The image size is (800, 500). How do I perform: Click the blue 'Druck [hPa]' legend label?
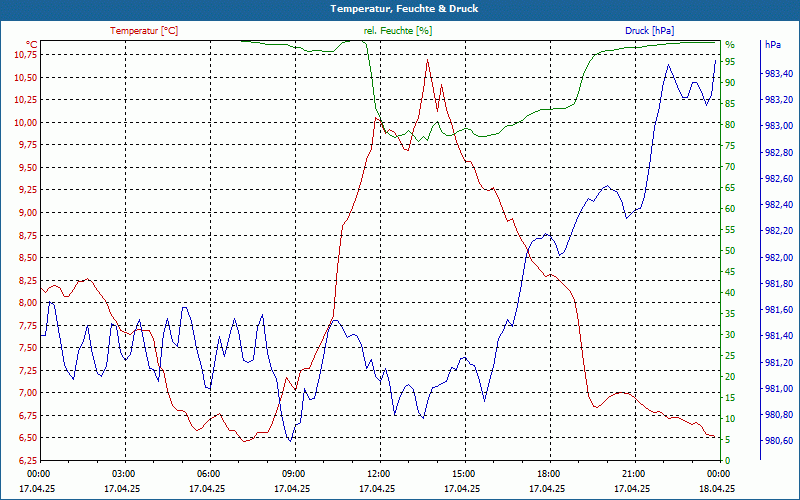(649, 31)
